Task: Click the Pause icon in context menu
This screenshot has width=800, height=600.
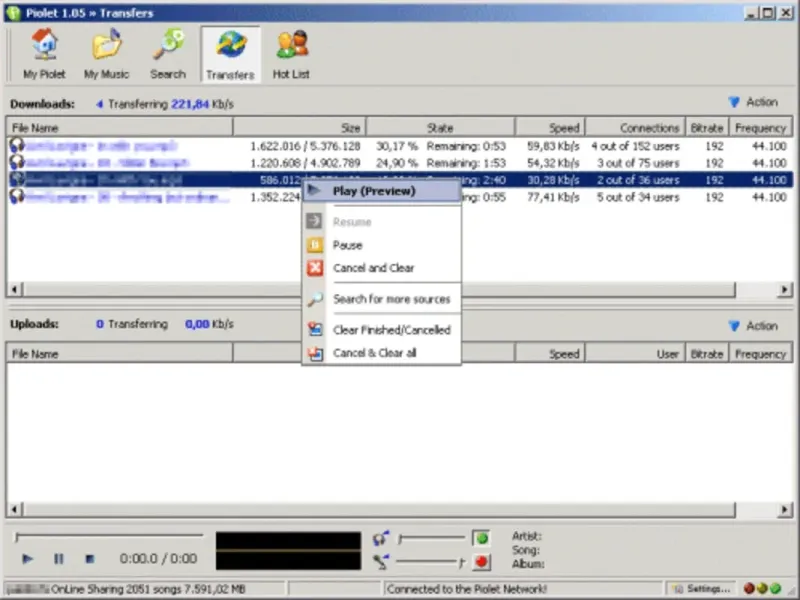Action: (315, 245)
